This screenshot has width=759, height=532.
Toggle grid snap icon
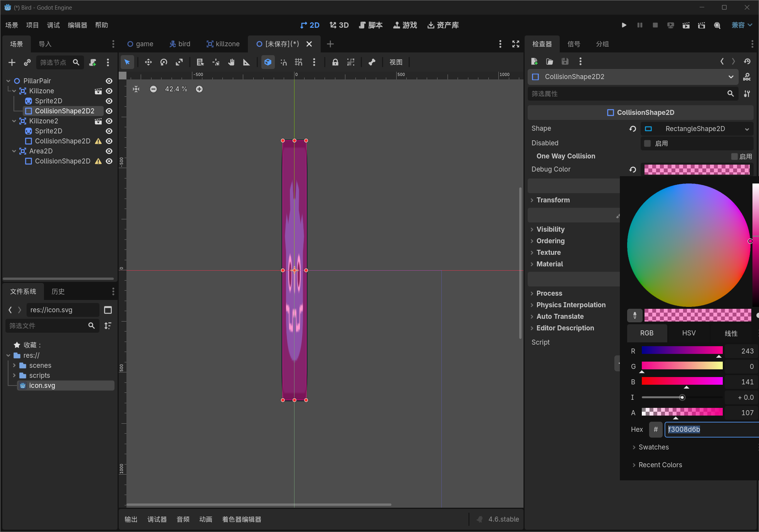[x=299, y=62]
